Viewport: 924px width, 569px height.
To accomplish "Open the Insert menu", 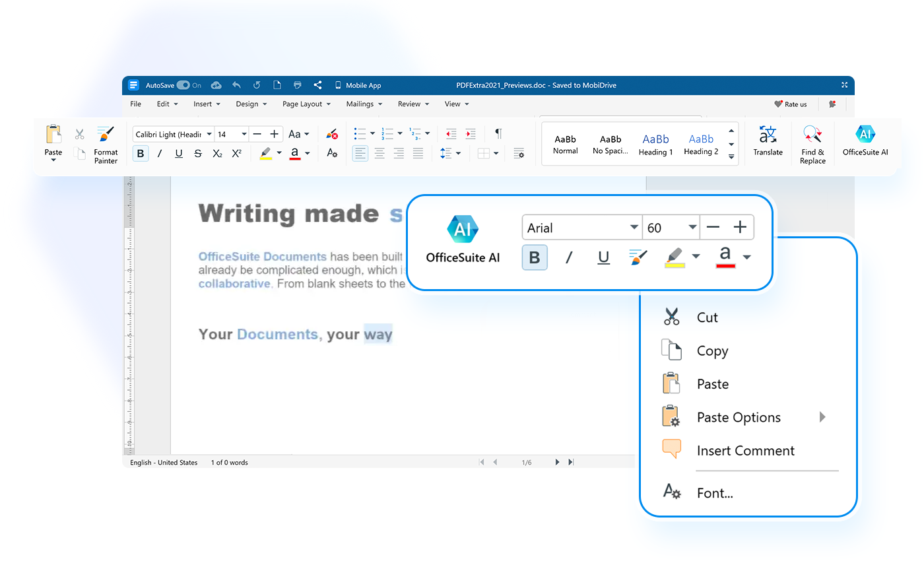I will click(x=207, y=104).
